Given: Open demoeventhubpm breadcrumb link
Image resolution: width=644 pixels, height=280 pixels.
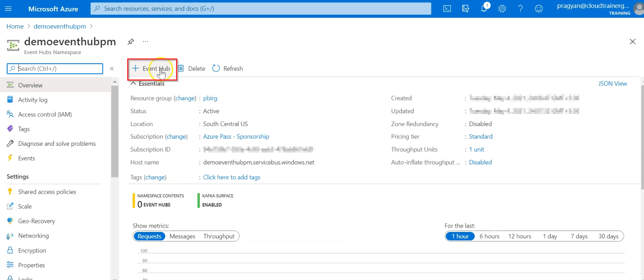Looking at the screenshot, I should pos(60,26).
